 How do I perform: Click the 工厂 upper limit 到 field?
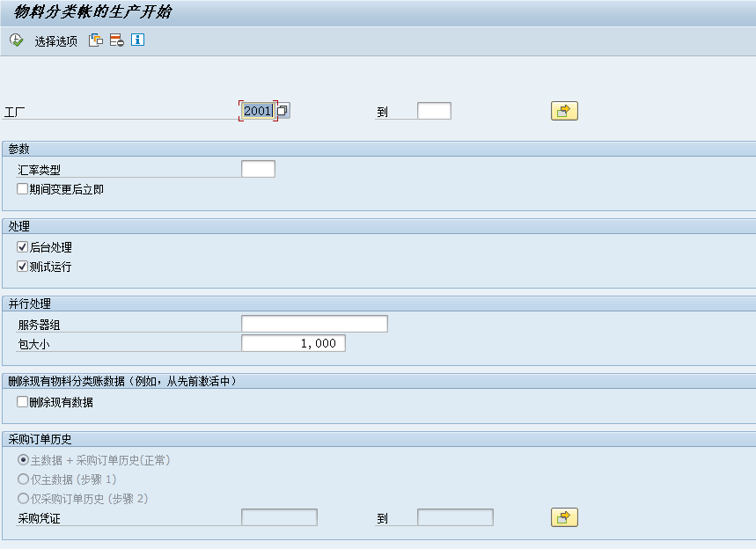(x=434, y=111)
